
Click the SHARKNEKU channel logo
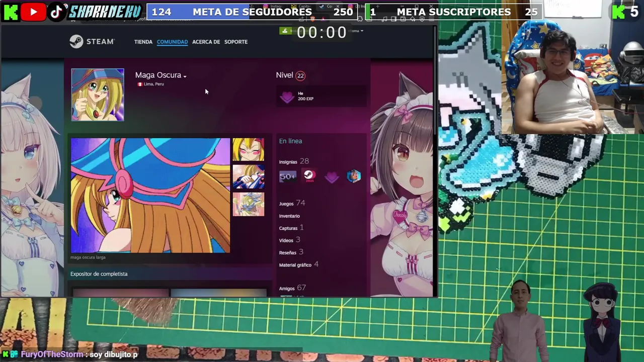click(x=105, y=12)
